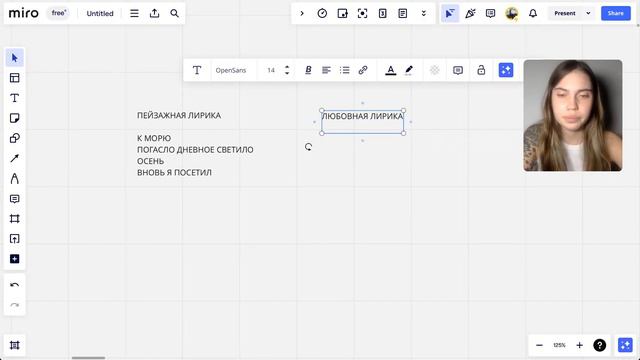Screen dimensions: 640x360
Task: Open the background opacity option
Action: [434, 70]
